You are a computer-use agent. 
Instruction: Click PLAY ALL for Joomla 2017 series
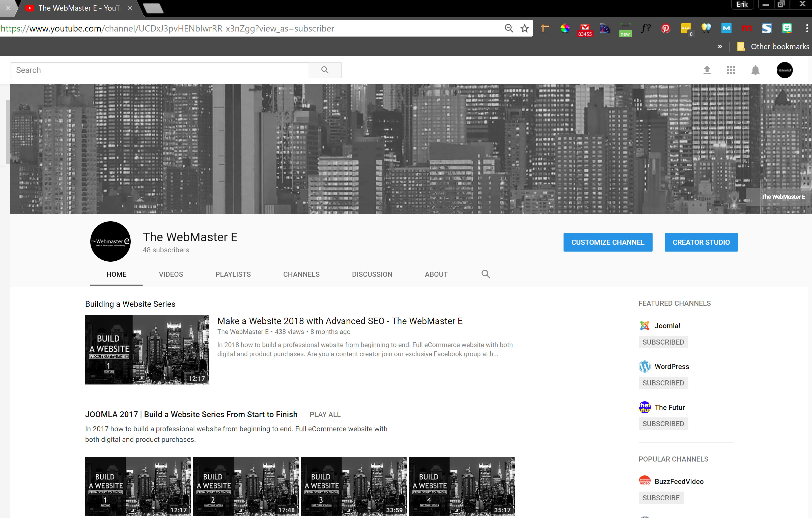[x=325, y=415]
